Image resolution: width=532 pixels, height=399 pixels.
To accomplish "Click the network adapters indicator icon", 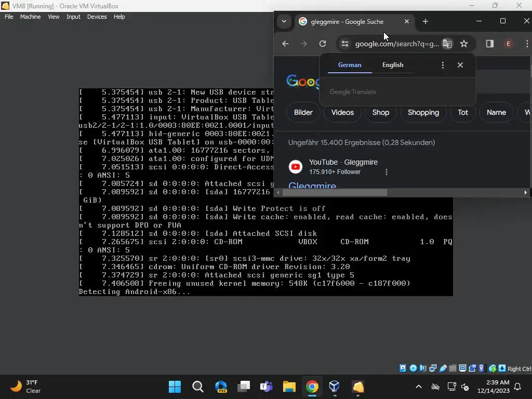I will (x=433, y=368).
